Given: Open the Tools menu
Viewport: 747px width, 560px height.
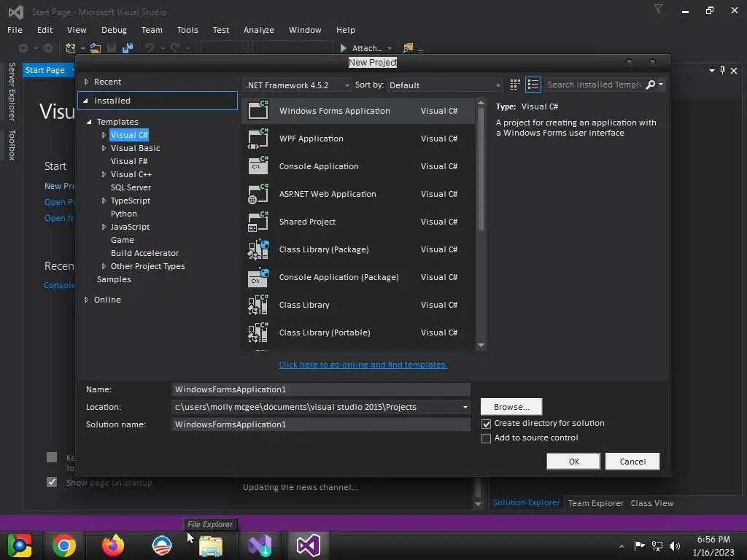Looking at the screenshot, I should tap(187, 29).
